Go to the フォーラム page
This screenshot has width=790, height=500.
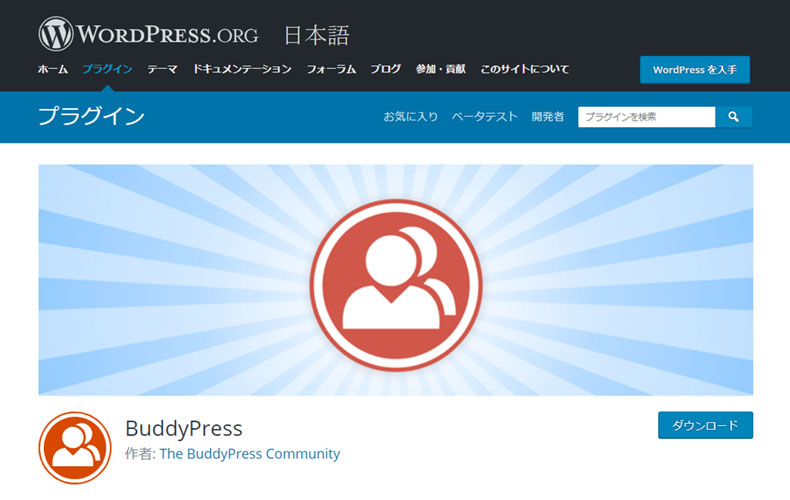(x=332, y=69)
